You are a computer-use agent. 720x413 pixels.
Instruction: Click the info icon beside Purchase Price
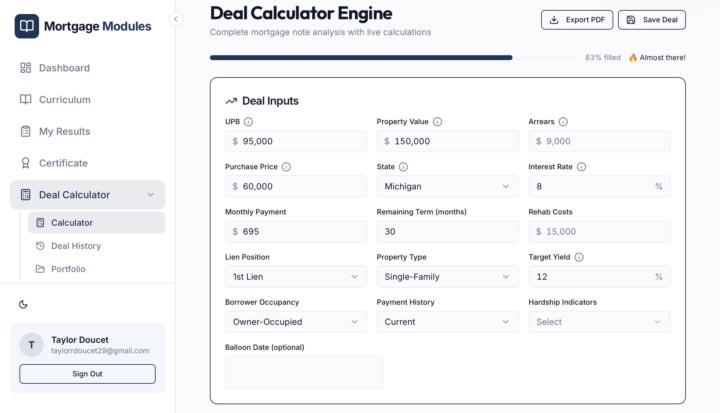pos(286,167)
